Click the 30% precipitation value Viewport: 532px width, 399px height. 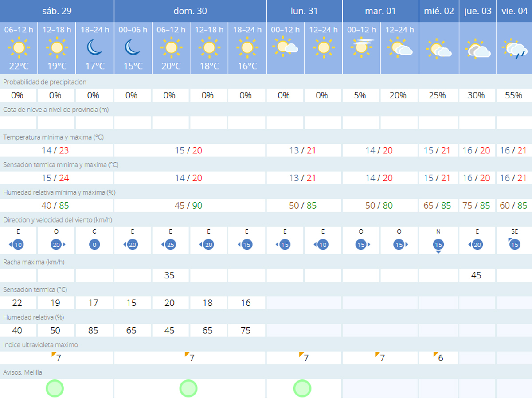coord(477,95)
